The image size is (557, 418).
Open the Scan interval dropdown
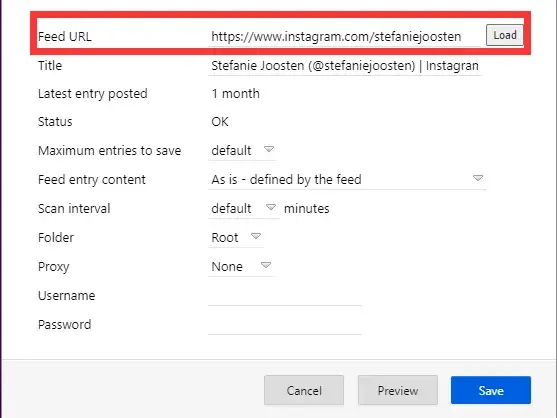coord(244,208)
